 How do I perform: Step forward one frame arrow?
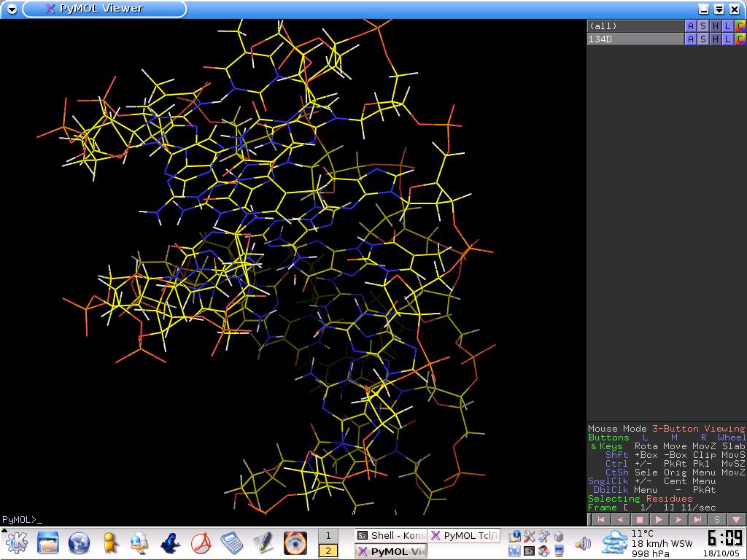coord(678,520)
